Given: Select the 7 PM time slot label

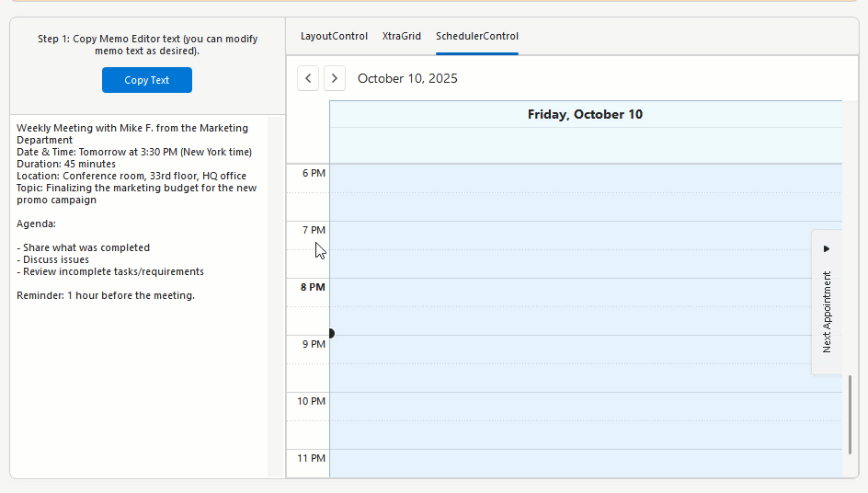Looking at the screenshot, I should point(314,230).
